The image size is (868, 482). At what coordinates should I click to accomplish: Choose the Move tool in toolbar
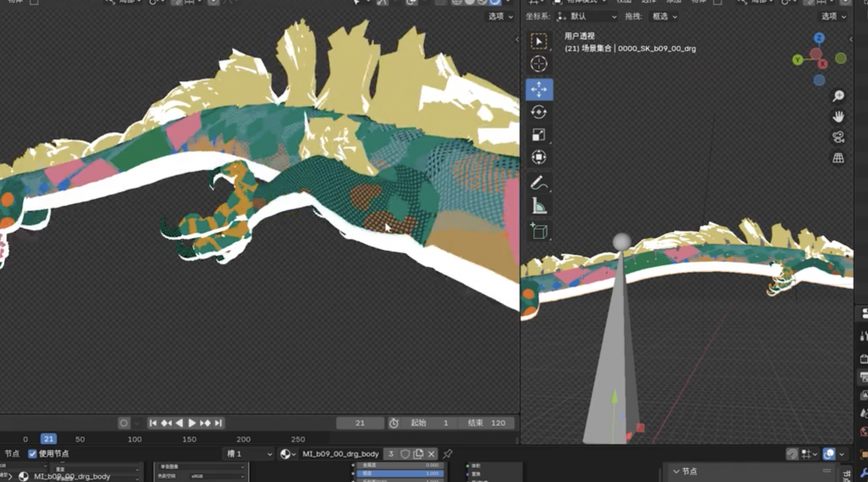538,89
